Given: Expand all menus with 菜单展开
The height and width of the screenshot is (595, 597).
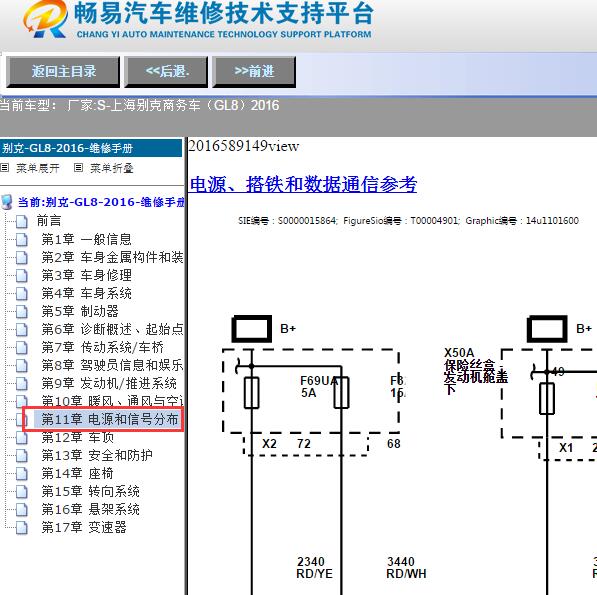Looking at the screenshot, I should pos(37,168).
